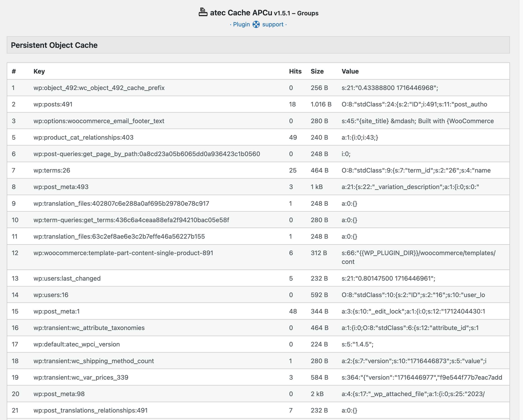Click the Key column header
The height and width of the screenshot is (420, 523).
[x=39, y=71]
